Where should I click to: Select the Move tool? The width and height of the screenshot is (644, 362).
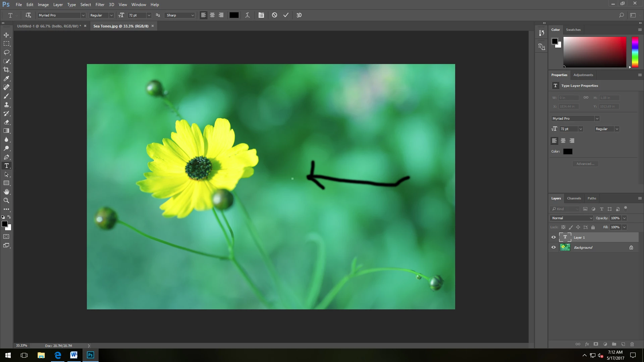click(6, 35)
